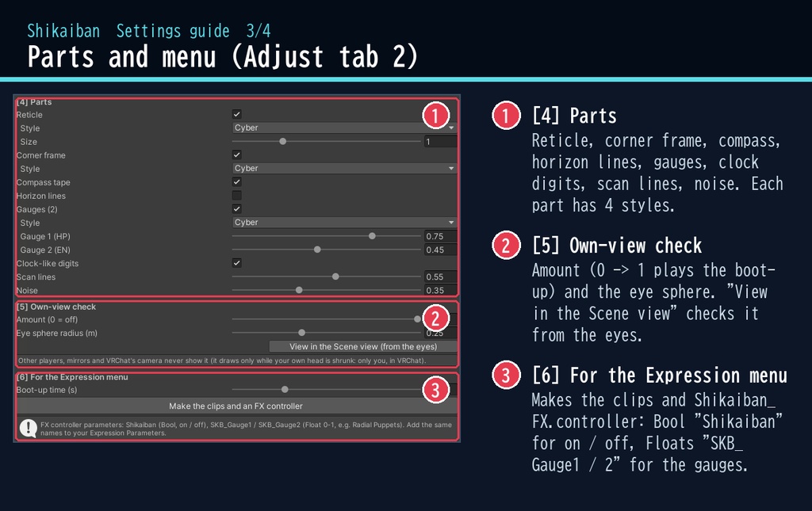Click the Gauge 2 (EN) slider
Screen dimensions: 812x511
point(326,250)
